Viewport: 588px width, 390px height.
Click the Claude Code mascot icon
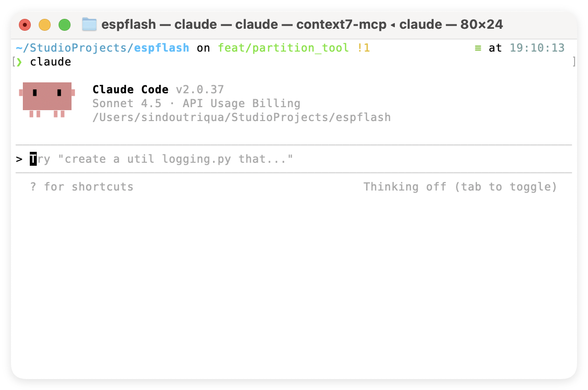pyautogui.click(x=47, y=98)
